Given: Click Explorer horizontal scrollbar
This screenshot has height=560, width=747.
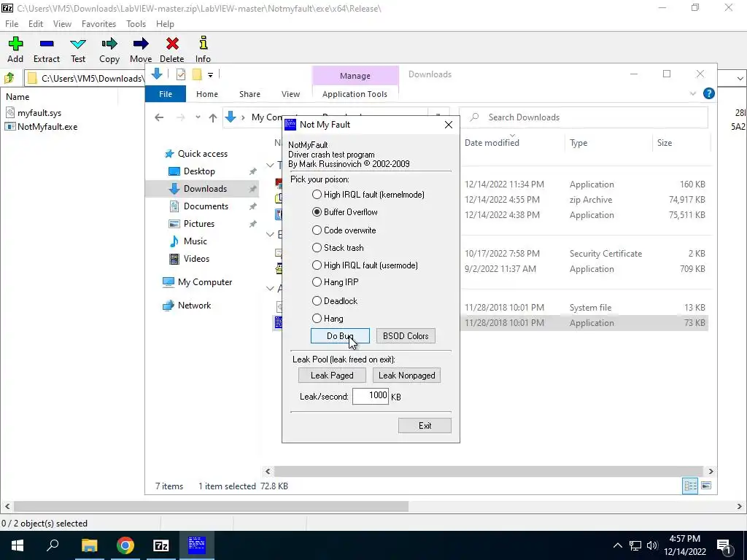Looking at the screenshot, I should pos(489,471).
